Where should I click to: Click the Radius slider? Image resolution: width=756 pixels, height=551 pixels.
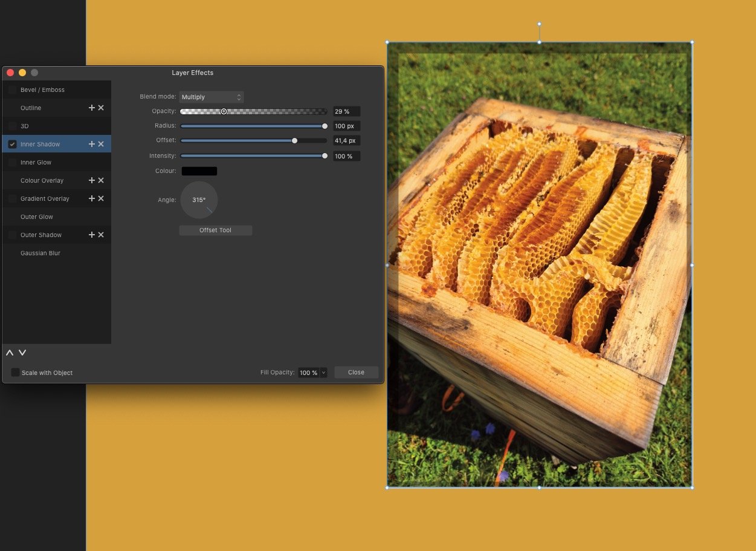click(x=254, y=126)
